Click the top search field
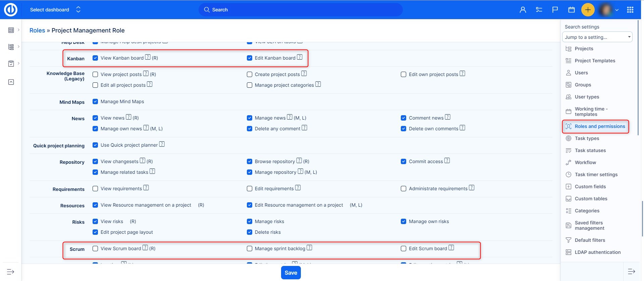Screen dimensions: 644x281 tap(300, 10)
